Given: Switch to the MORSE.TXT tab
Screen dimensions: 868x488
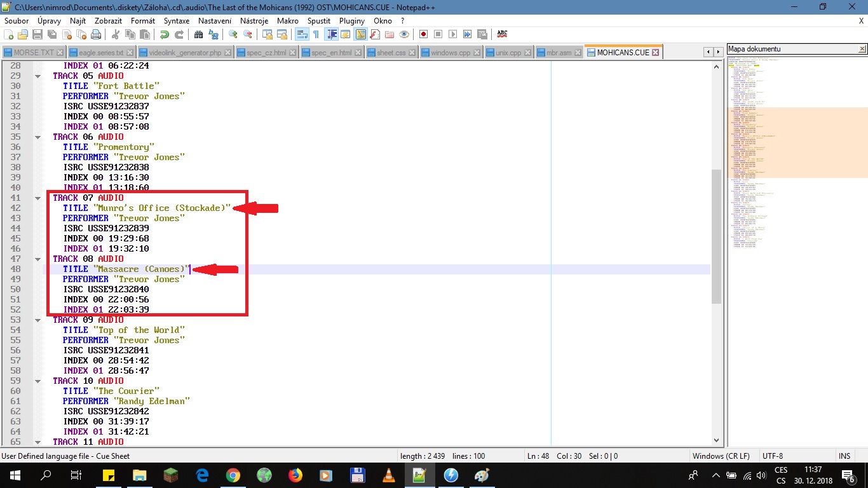Looking at the screenshot, I should click(34, 52).
